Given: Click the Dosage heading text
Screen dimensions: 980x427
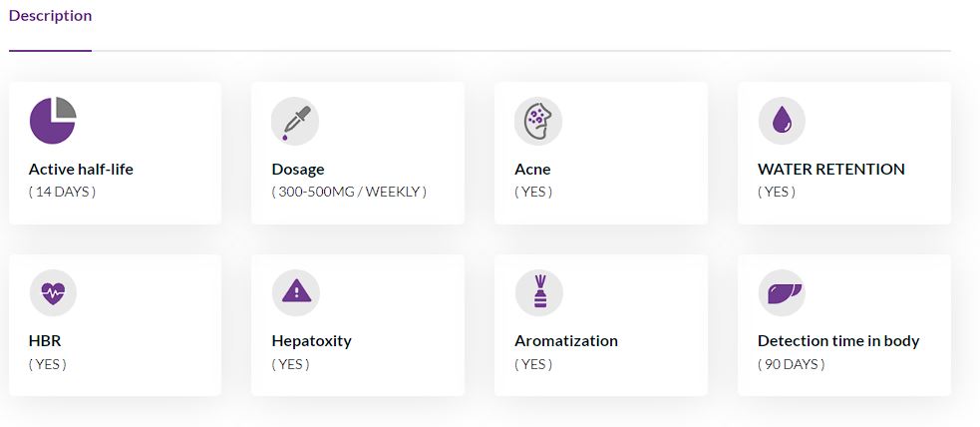Looking at the screenshot, I should click(x=298, y=169).
